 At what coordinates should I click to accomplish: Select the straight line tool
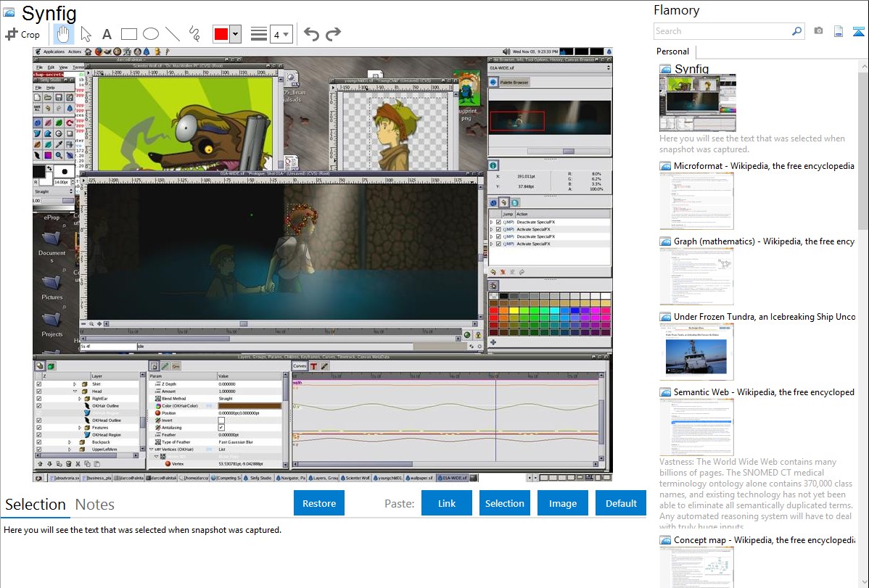[173, 34]
